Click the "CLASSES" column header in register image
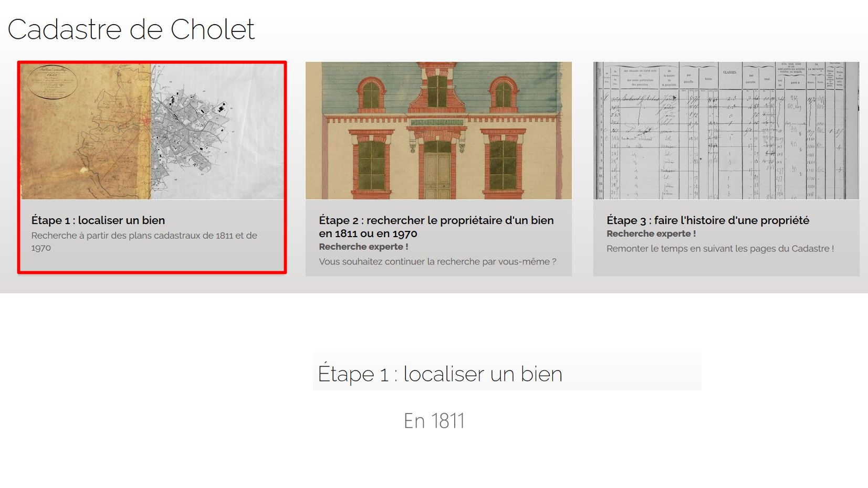 pos(729,72)
